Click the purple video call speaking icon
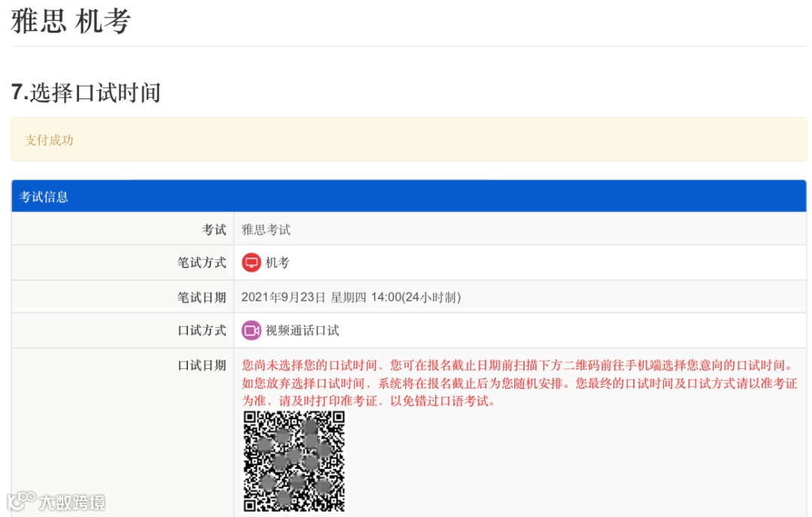 [251, 330]
